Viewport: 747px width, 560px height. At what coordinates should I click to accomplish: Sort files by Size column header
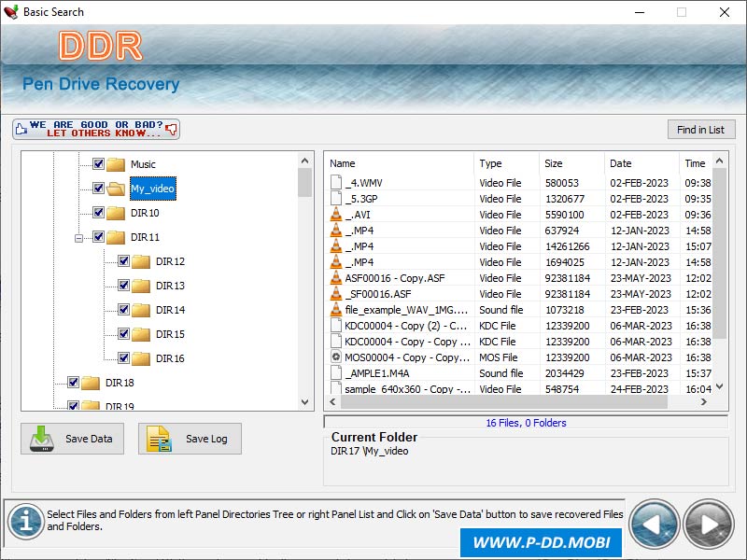(571, 163)
